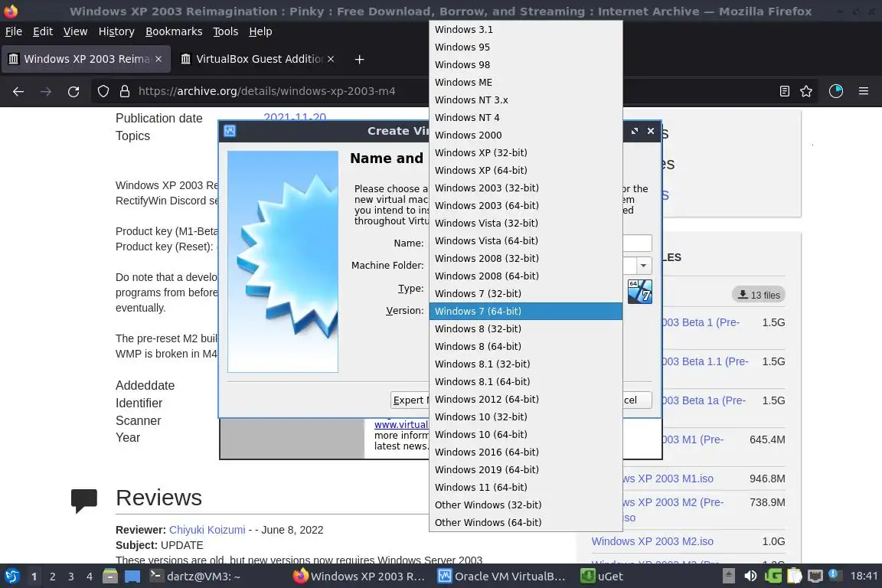882x588 pixels.
Task: Bookmark this page with star icon
Action: [806, 91]
